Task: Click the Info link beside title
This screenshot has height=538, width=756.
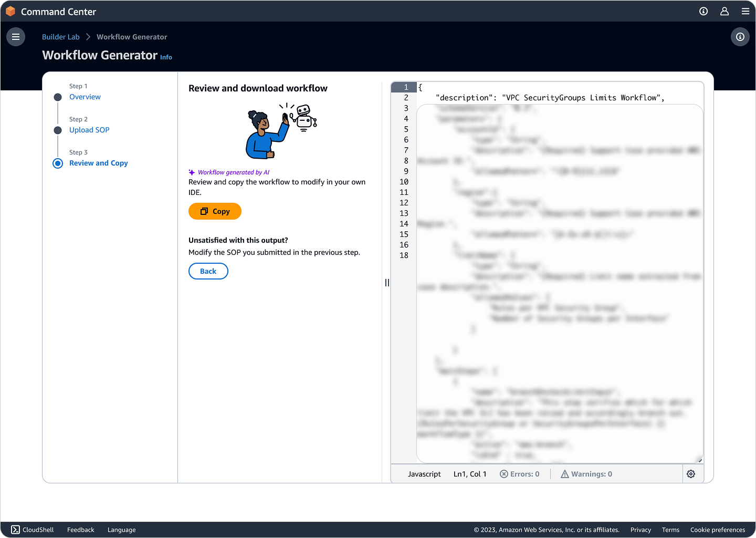Action: [166, 57]
